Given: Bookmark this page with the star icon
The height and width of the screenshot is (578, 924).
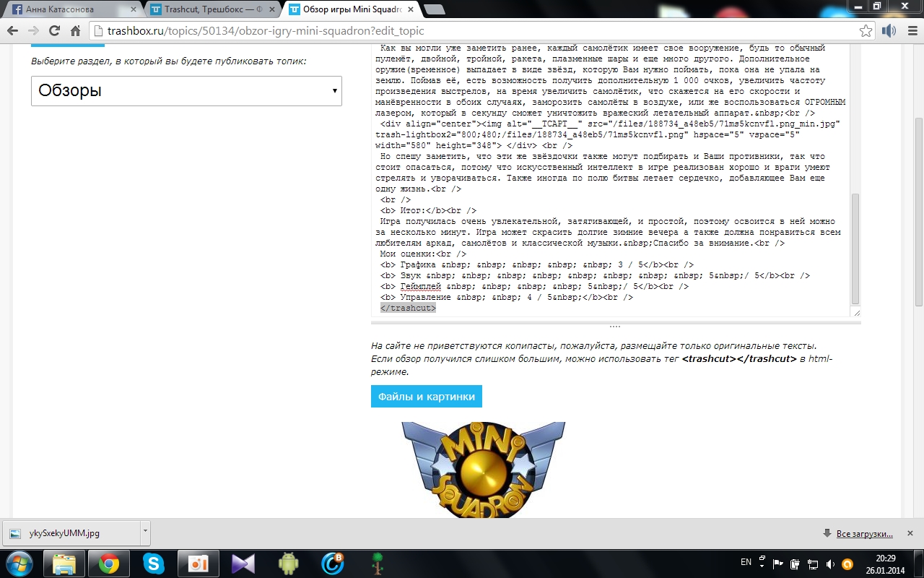Looking at the screenshot, I should (866, 31).
